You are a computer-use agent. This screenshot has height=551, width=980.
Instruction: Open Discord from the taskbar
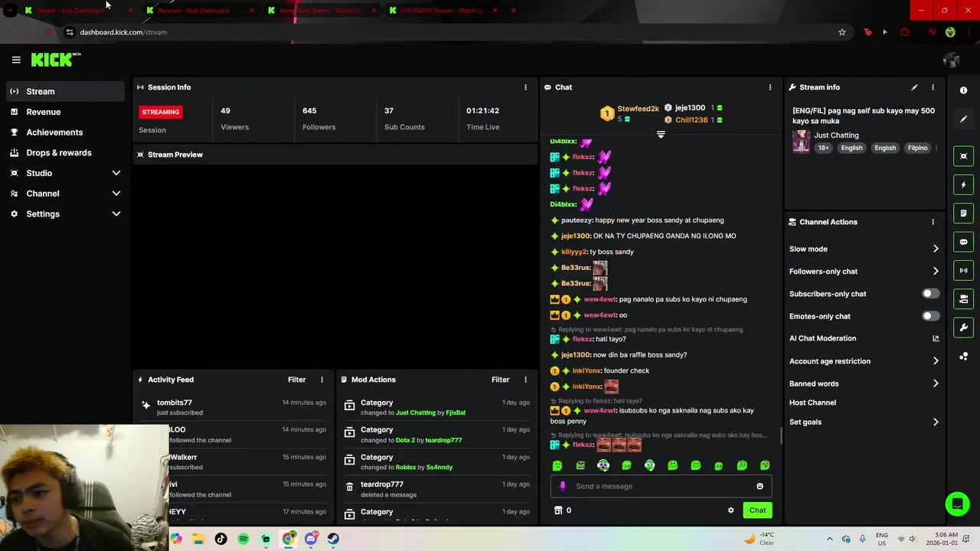coord(311,539)
